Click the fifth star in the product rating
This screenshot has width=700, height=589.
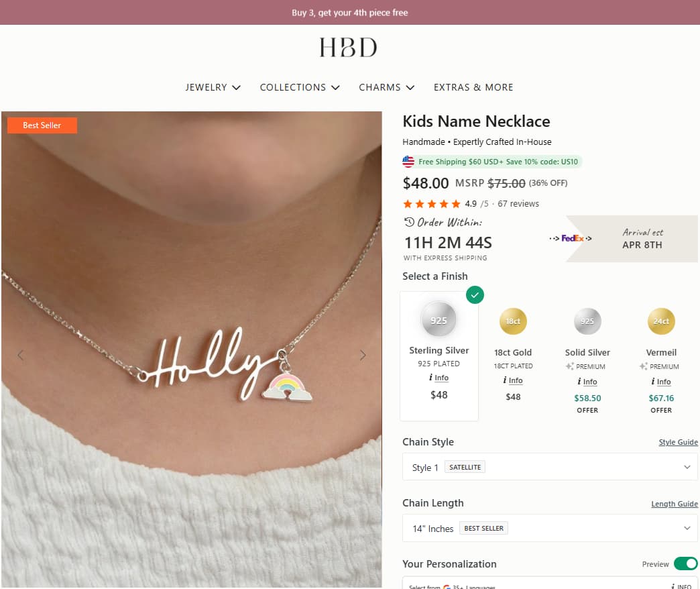455,203
